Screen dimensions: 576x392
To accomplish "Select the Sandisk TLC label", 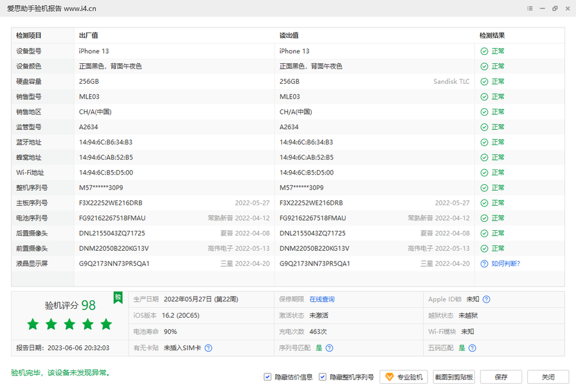I will [451, 81].
